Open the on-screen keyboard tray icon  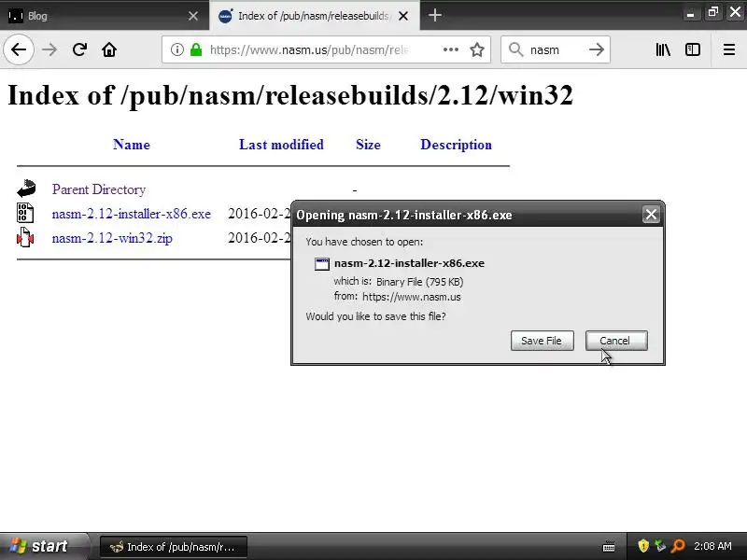click(x=609, y=546)
